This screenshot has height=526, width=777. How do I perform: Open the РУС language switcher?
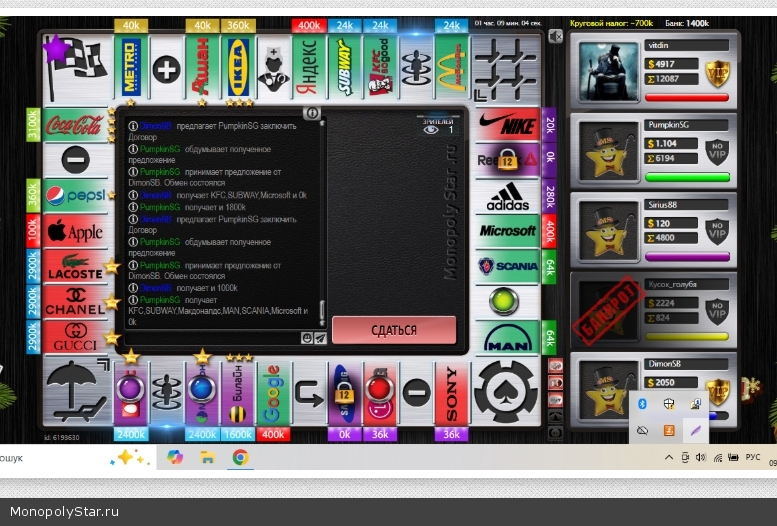pyautogui.click(x=752, y=457)
